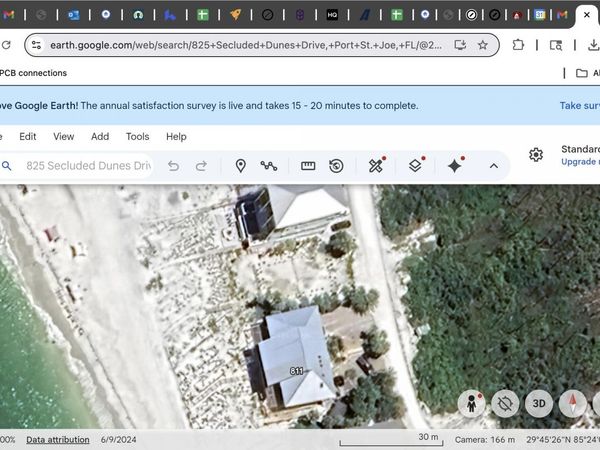Screen dimensions: 600x450
Task: Open Data attribution link
Action: click(58, 440)
